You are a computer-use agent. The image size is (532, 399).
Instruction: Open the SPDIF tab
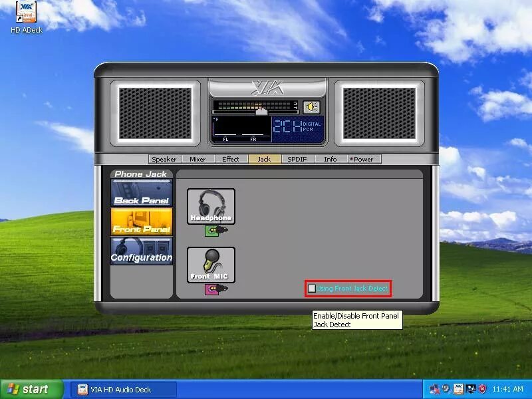[x=297, y=159]
